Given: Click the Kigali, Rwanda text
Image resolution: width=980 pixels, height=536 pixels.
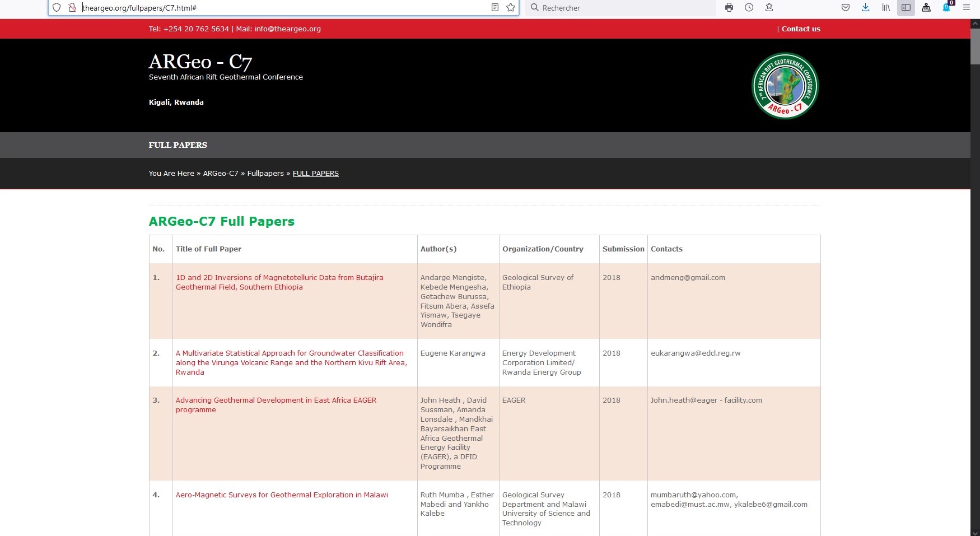Looking at the screenshot, I should coord(176,102).
